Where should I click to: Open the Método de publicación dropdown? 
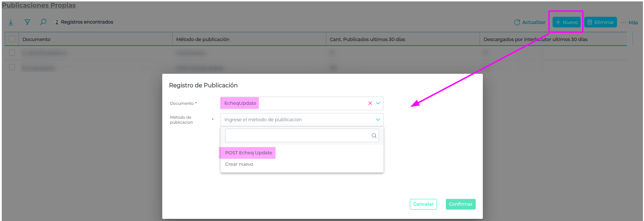point(302,120)
